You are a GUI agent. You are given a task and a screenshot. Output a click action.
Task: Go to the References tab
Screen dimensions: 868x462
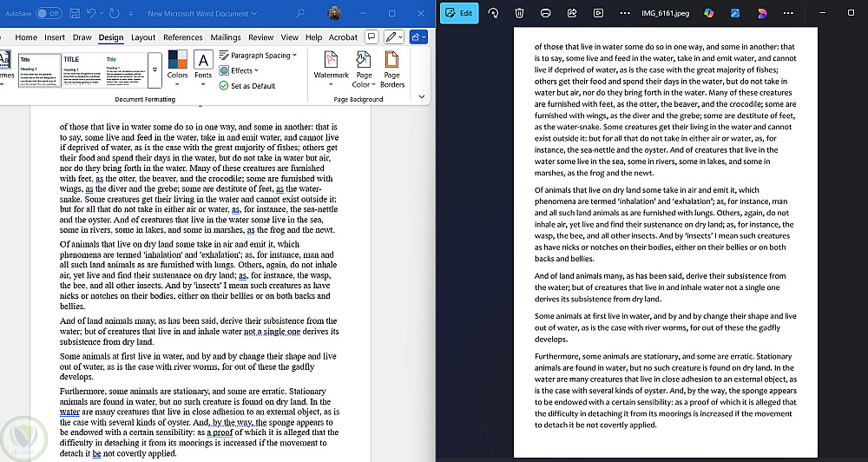pos(182,37)
